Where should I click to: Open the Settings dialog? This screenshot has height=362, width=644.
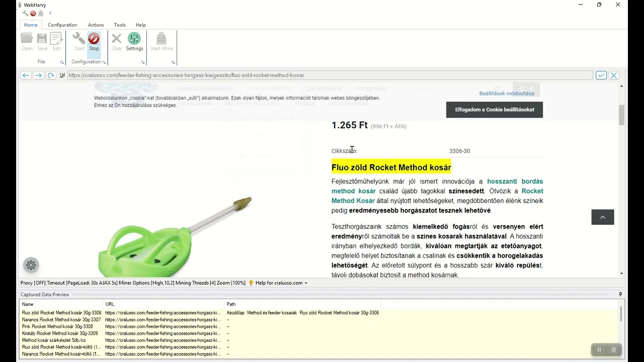click(x=134, y=41)
